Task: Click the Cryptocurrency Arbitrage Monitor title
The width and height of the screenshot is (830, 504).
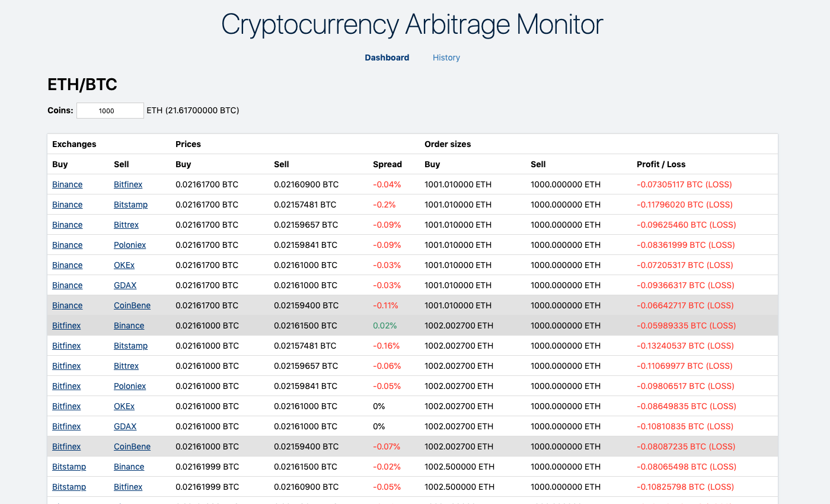Action: tap(412, 25)
